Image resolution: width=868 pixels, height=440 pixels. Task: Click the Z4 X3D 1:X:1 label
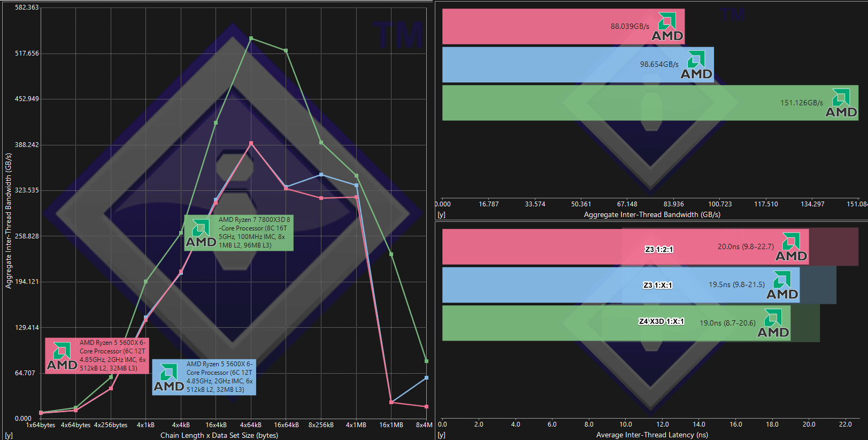point(662,321)
